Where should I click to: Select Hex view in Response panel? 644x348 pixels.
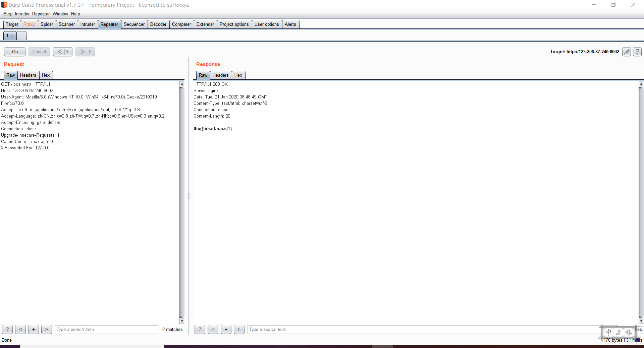click(238, 75)
